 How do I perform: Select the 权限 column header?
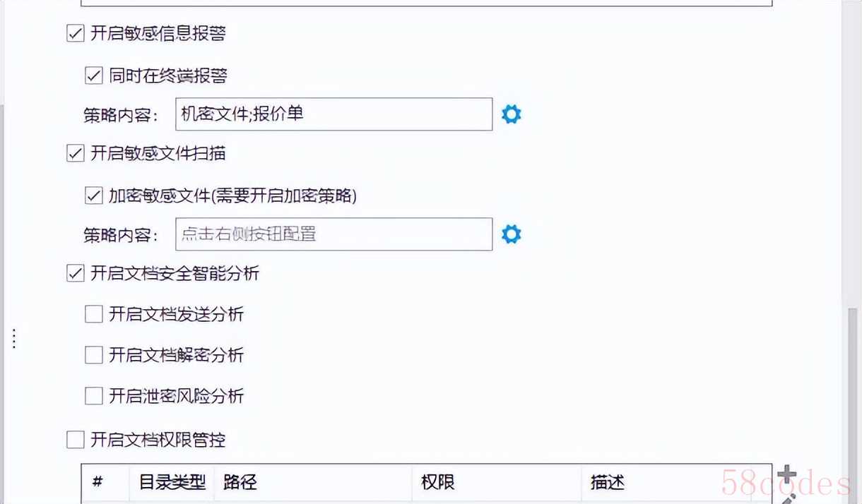coord(438,483)
